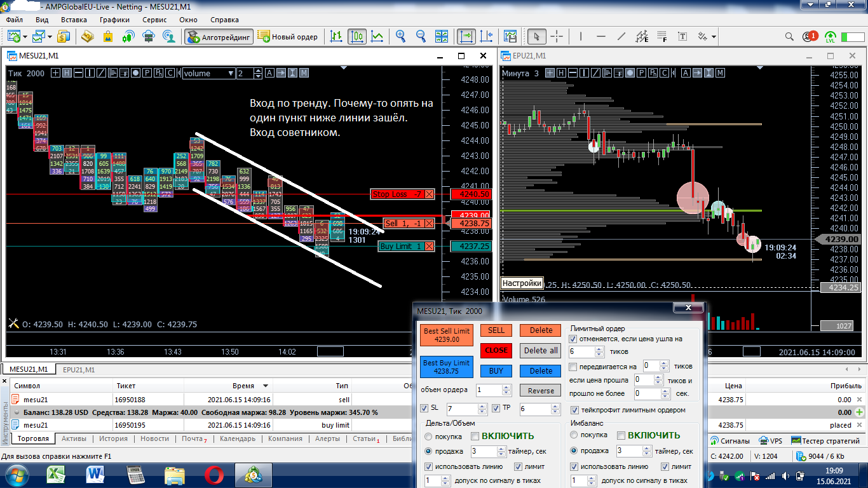Screen dimensions: 868x488
Task: Switch to the История tab
Action: [x=113, y=439]
